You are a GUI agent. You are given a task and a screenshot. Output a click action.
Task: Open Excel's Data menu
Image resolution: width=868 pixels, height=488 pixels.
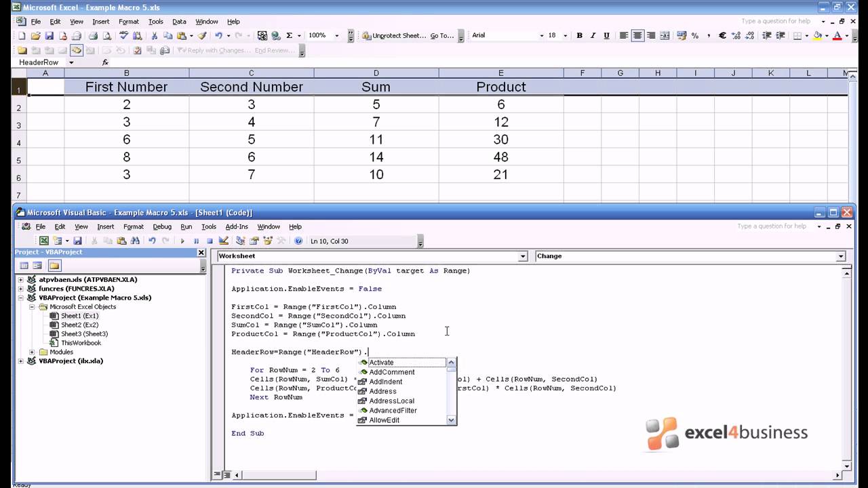point(179,22)
